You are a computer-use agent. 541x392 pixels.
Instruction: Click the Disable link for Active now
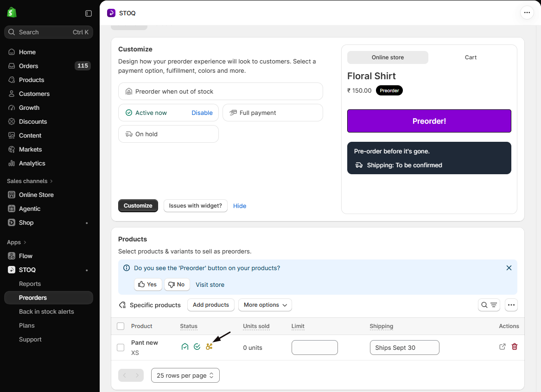[x=202, y=113]
